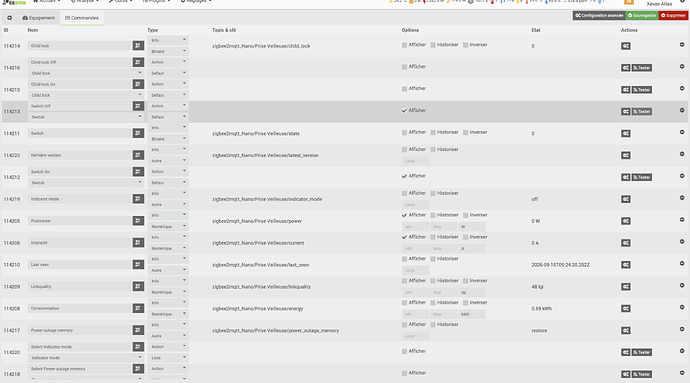The image size is (690, 383).
Task: Open Child lock value dropdown under Child lock Off
Action: tap(86, 73)
